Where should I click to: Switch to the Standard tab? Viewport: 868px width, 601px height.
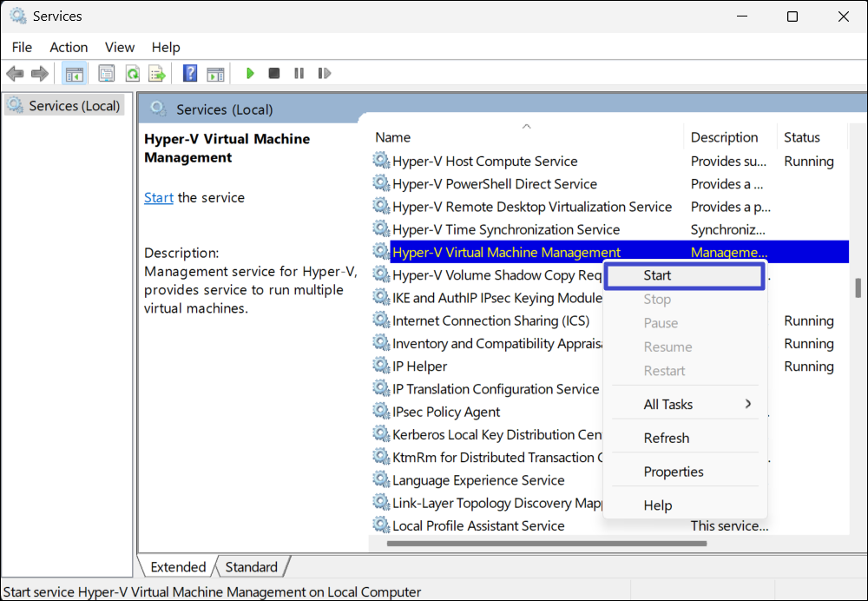pyautogui.click(x=251, y=567)
